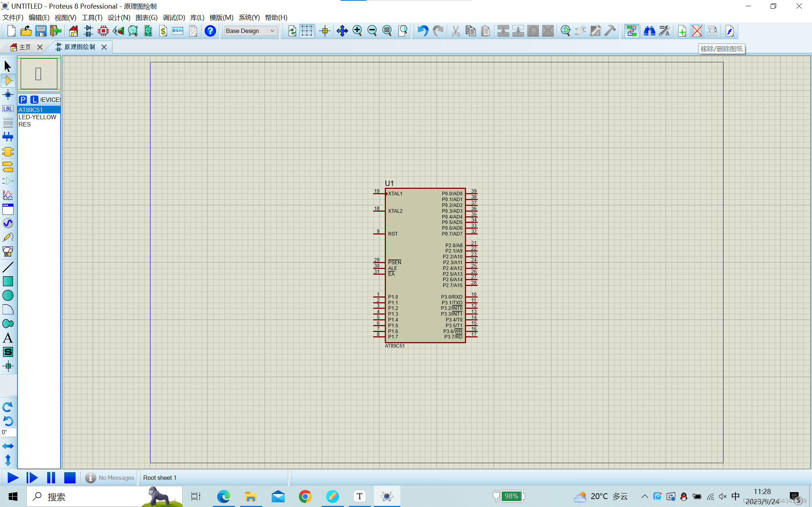Select the undo tool in toolbar
The image size is (812, 507).
coord(422,30)
